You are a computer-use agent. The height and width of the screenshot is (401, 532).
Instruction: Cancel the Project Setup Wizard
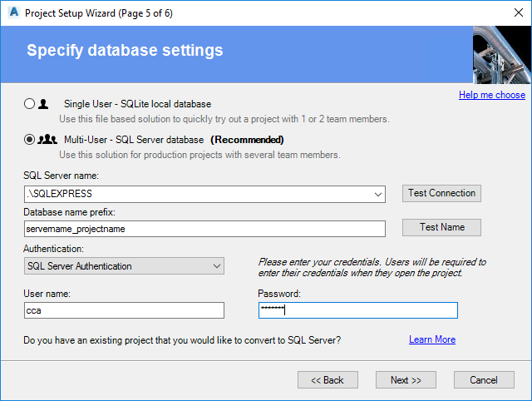[x=484, y=380]
